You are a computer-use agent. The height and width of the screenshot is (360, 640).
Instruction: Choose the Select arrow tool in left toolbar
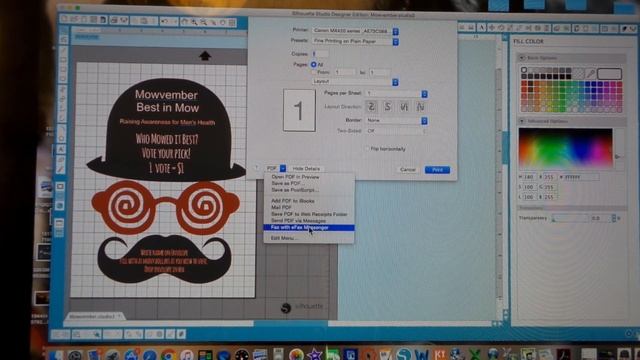[63, 31]
